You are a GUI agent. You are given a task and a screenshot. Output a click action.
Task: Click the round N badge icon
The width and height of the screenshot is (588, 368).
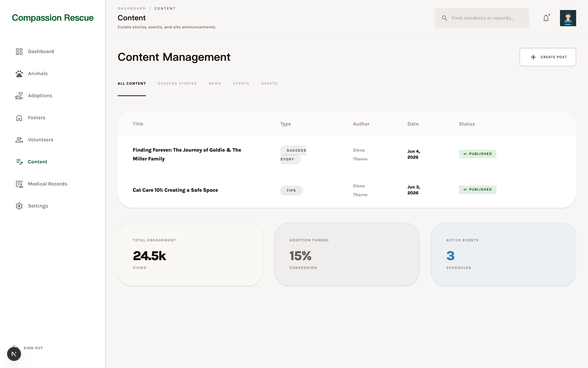14,354
